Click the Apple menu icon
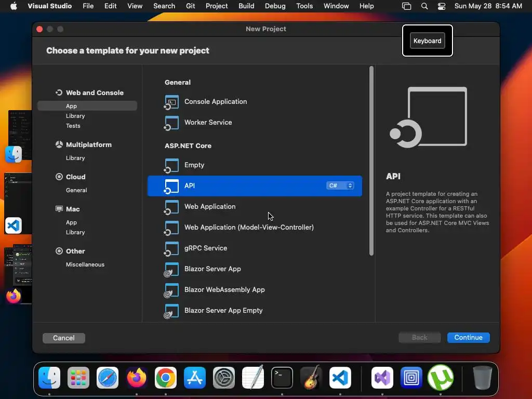The height and width of the screenshot is (399, 532). 14,6
